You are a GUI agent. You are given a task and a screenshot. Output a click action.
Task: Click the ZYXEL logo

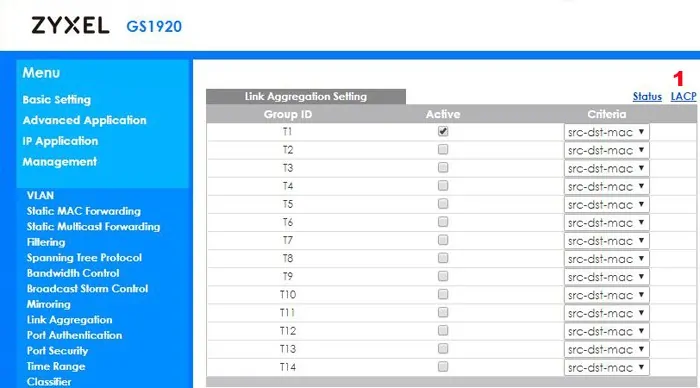[70, 25]
